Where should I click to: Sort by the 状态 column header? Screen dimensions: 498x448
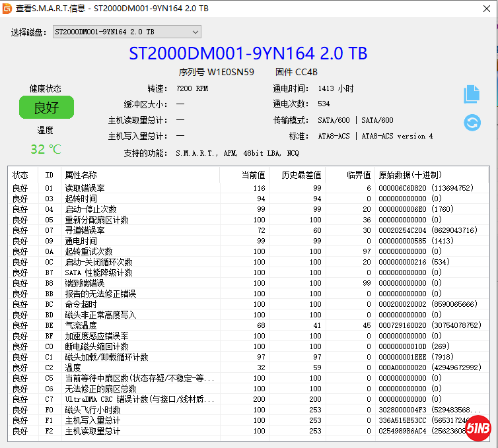tap(20, 175)
